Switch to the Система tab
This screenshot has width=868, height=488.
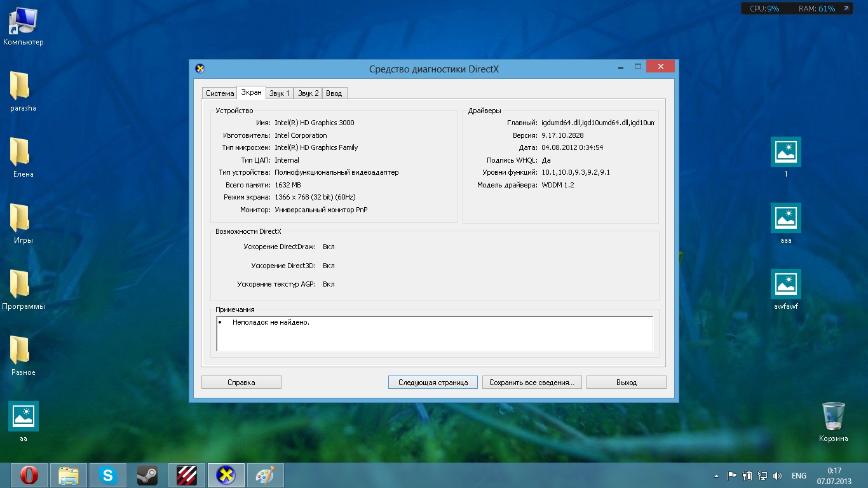220,93
